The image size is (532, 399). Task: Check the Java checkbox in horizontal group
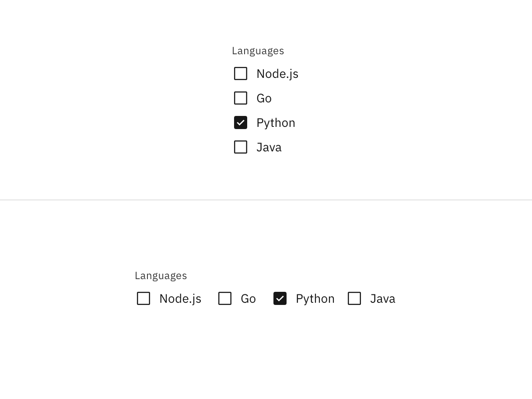pyautogui.click(x=354, y=298)
